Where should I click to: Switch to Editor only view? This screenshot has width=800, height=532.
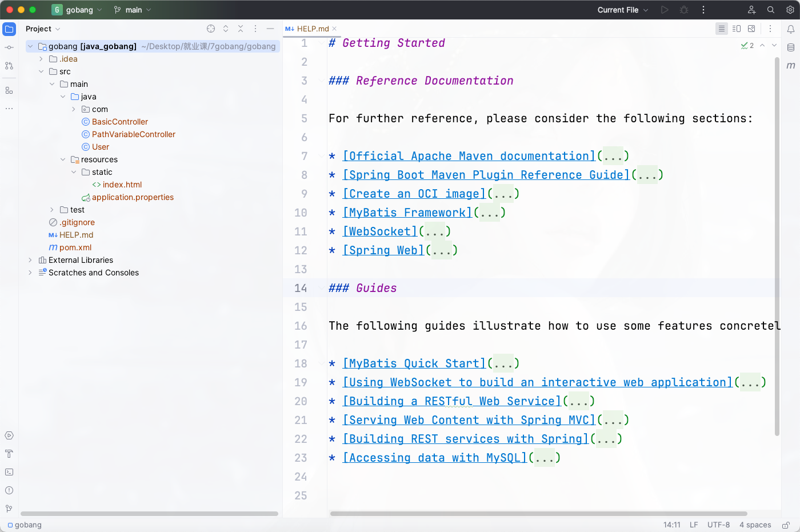click(722, 29)
